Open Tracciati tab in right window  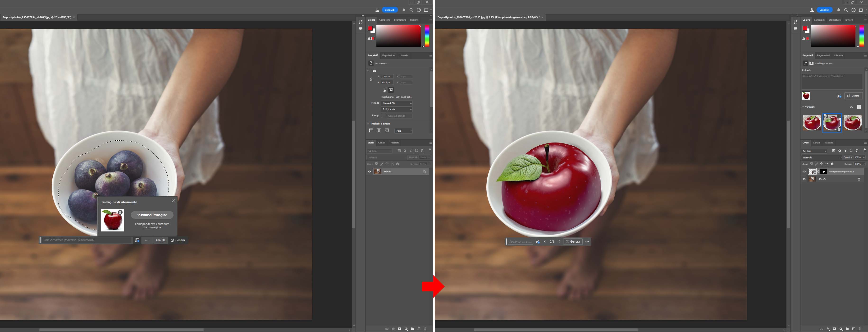tap(829, 143)
